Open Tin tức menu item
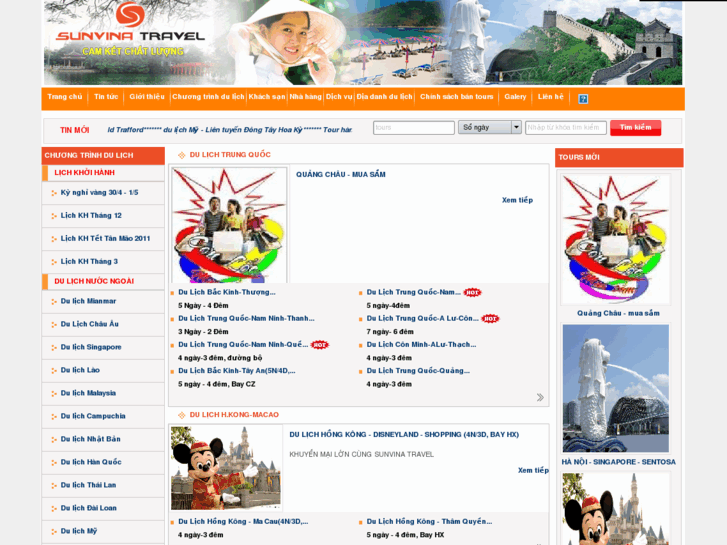Viewport: 727px width, 545px height. tap(106, 97)
